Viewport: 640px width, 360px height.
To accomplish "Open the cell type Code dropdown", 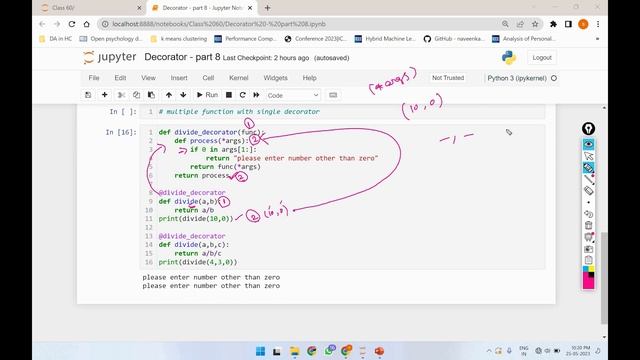I will [x=293, y=95].
